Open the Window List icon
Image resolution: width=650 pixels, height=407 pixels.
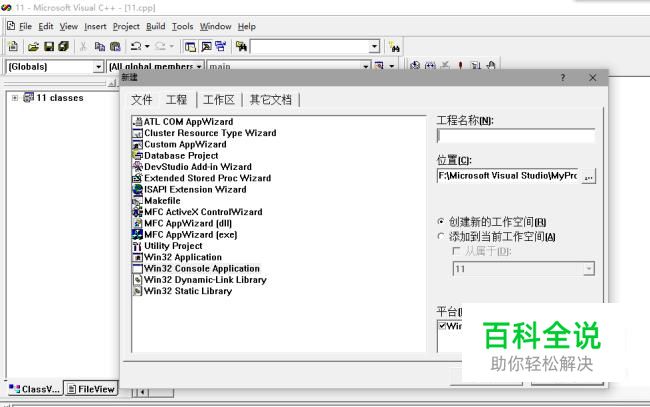pyautogui.click(x=221, y=46)
